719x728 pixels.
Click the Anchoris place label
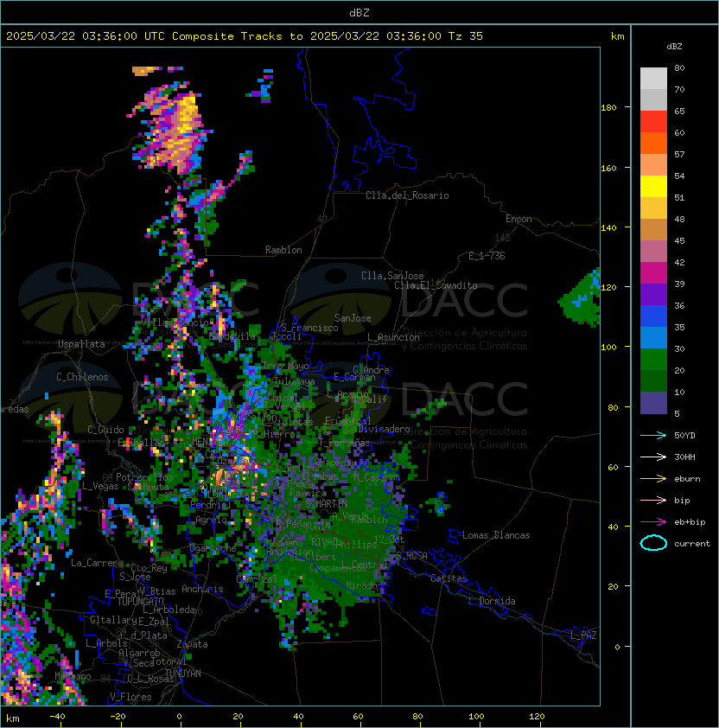coord(202,589)
